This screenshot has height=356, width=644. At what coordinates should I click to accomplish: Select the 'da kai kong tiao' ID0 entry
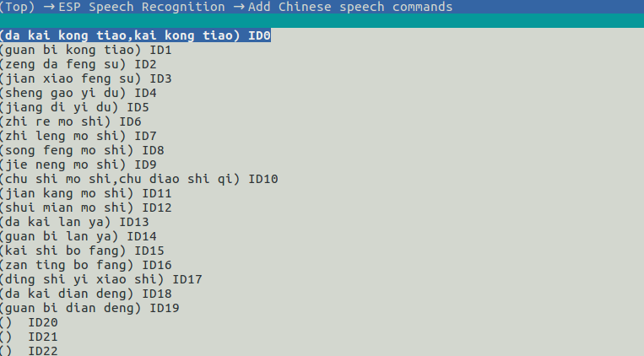point(135,35)
